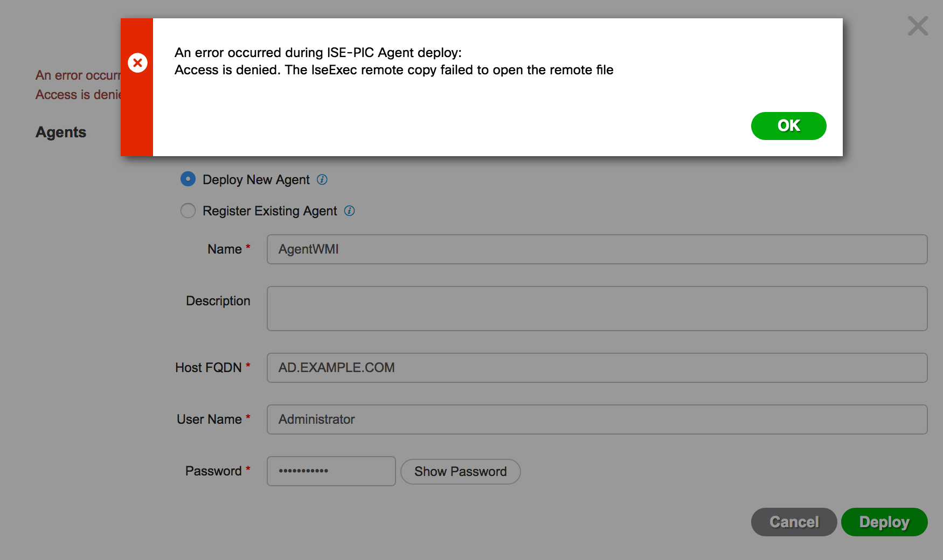This screenshot has height=560, width=943.
Task: Click the Deploy New Agent label
Action: 256,180
